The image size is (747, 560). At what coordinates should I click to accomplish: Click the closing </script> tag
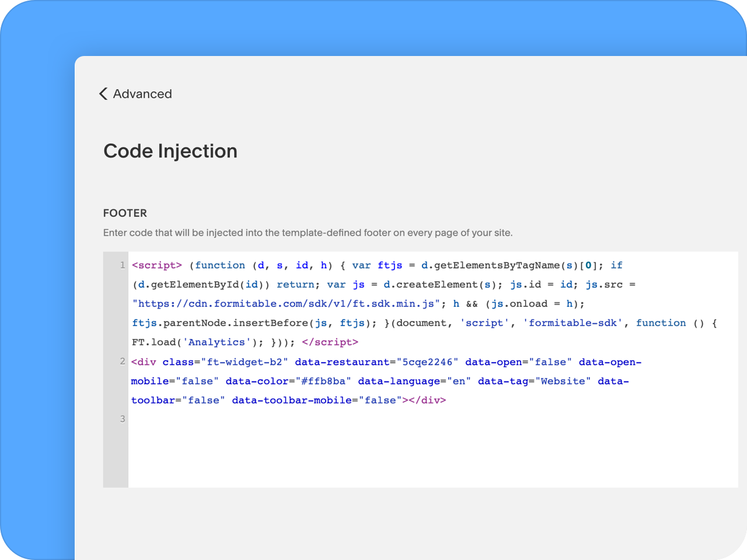point(330,342)
